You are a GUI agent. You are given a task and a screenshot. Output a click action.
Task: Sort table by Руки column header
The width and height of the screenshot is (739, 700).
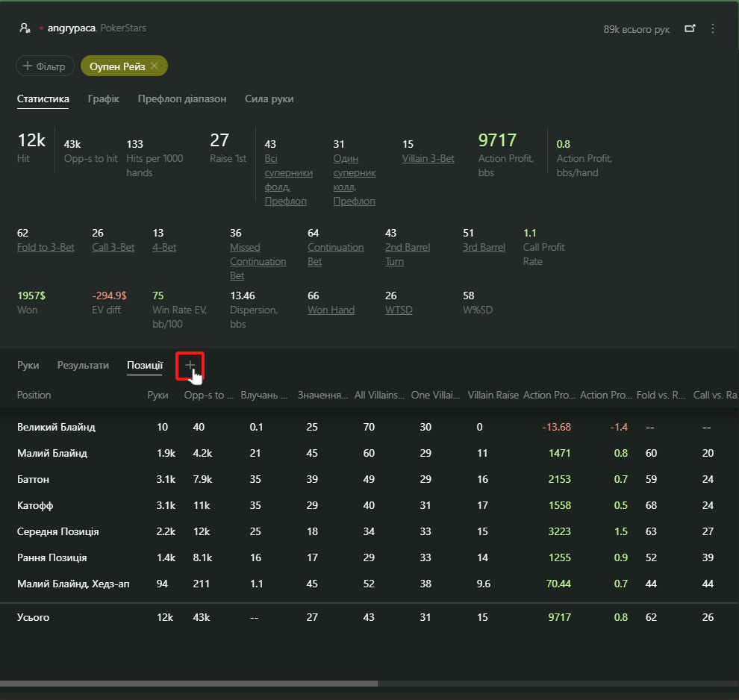[x=158, y=396]
